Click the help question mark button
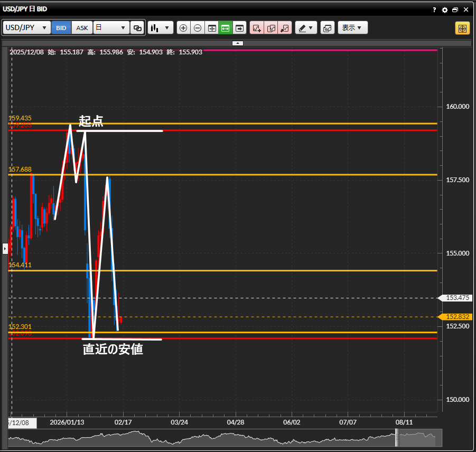The width and height of the screenshot is (476, 452). [434, 10]
